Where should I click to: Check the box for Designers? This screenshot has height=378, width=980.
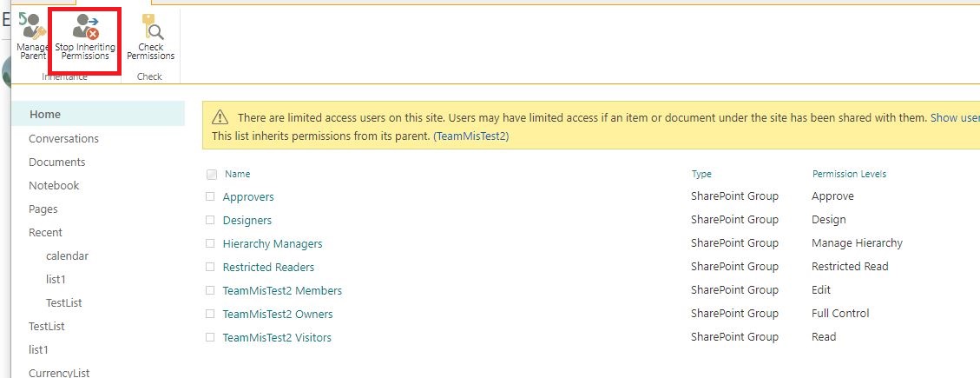[210, 221]
